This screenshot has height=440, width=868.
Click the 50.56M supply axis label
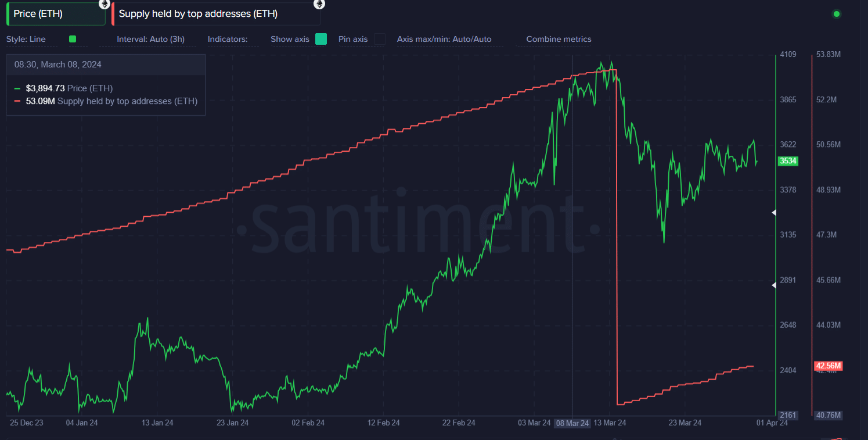tap(829, 145)
